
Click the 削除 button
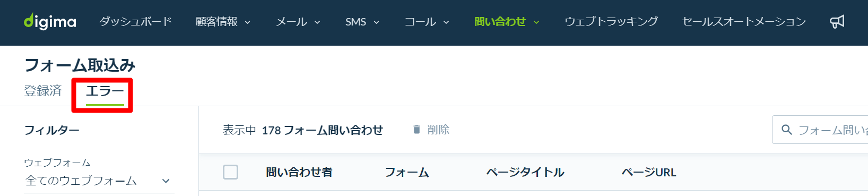[x=431, y=130]
